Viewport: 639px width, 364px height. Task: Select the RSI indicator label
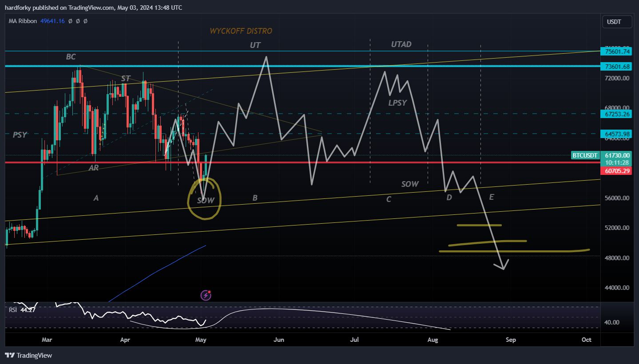pos(13,310)
